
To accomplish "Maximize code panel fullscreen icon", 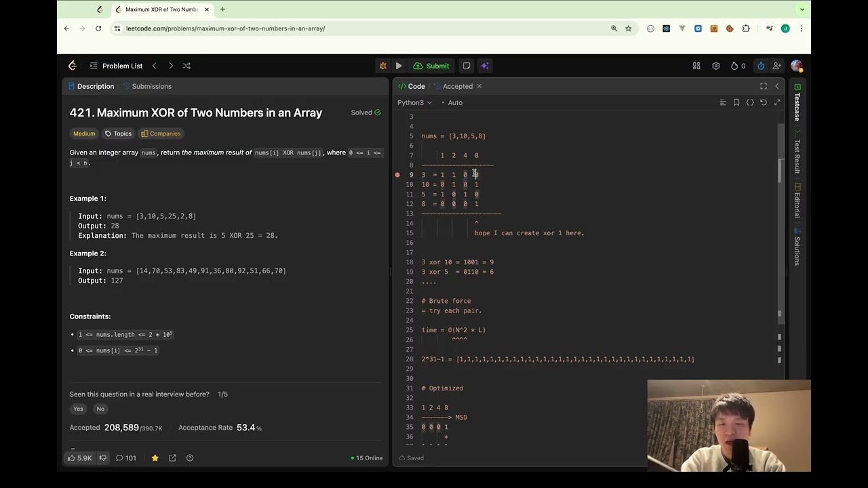I will [x=764, y=86].
